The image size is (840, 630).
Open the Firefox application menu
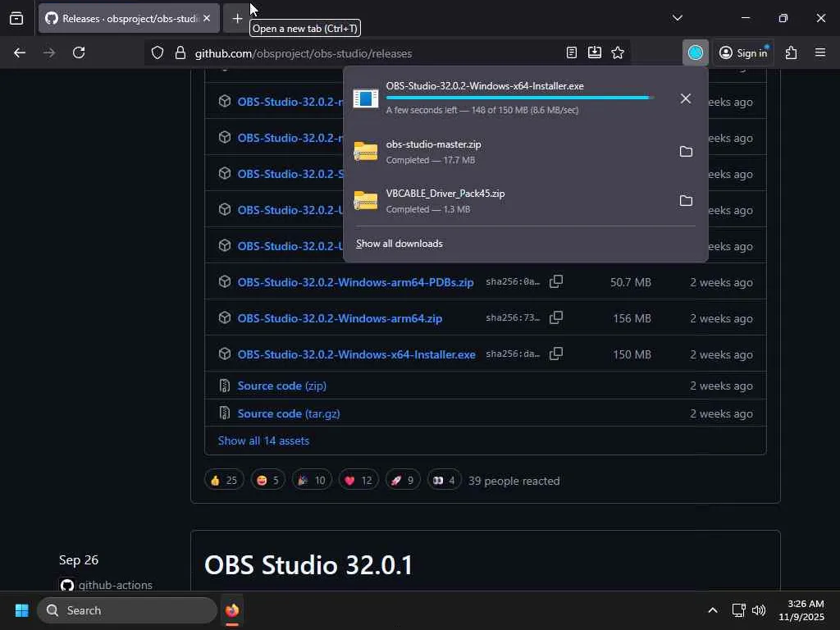pyautogui.click(x=820, y=52)
